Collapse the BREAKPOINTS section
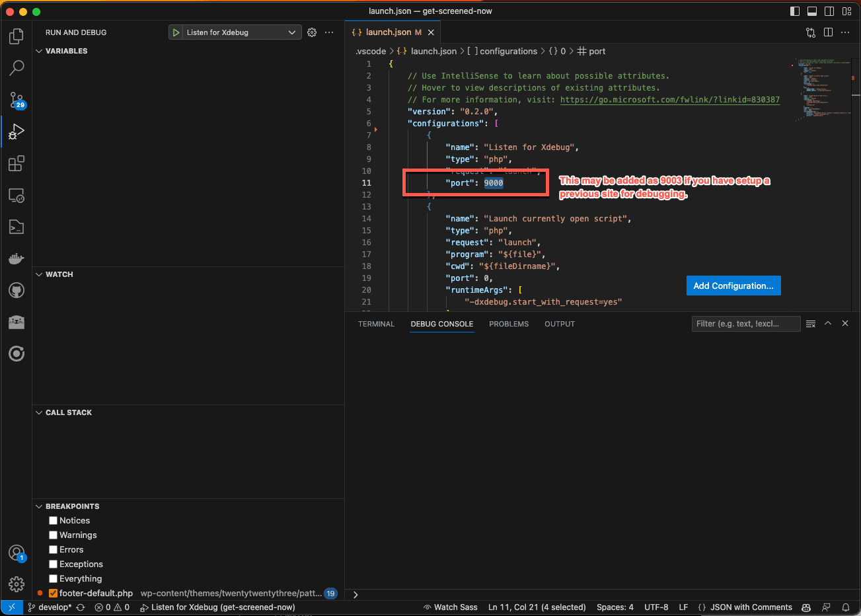This screenshot has width=861, height=616. 39,506
